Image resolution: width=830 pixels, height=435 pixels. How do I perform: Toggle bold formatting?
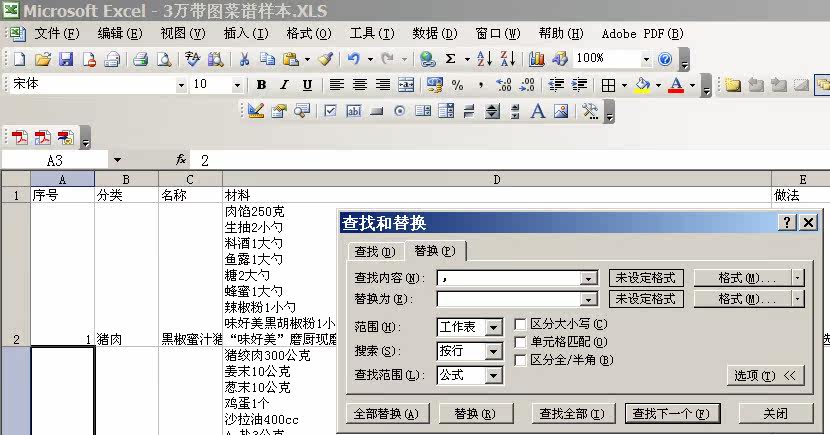point(261,85)
